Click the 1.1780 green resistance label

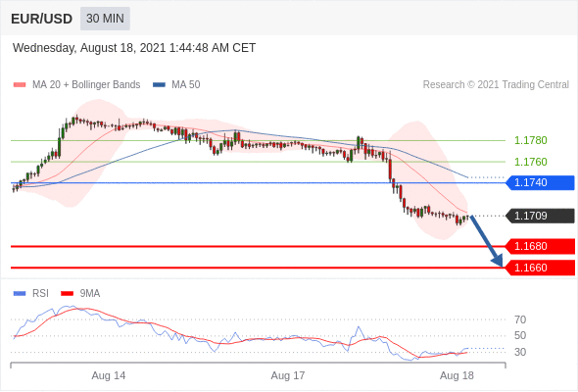point(530,140)
